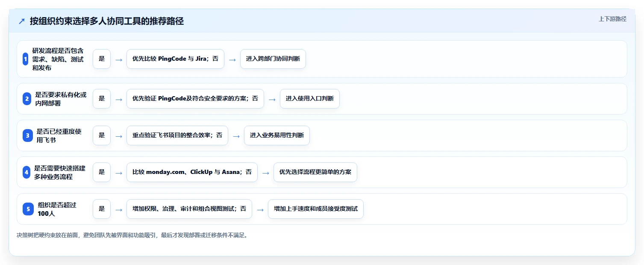
Task: Click the 是 box in the 研发流程 row
Action: click(x=102, y=59)
